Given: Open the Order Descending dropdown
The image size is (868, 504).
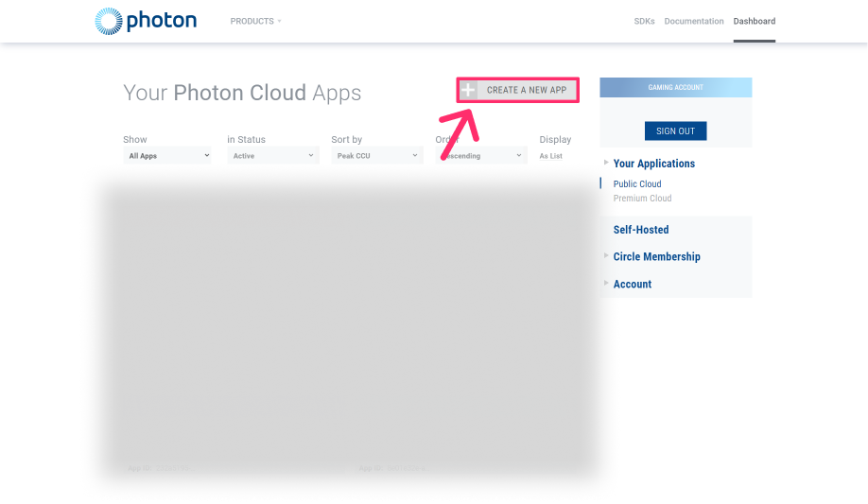Looking at the screenshot, I should pyautogui.click(x=481, y=156).
